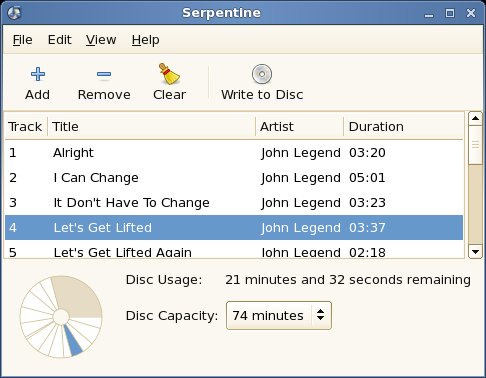Click the remaining time disc usage text
Viewport: 486px width, 378px height.
[x=348, y=280]
